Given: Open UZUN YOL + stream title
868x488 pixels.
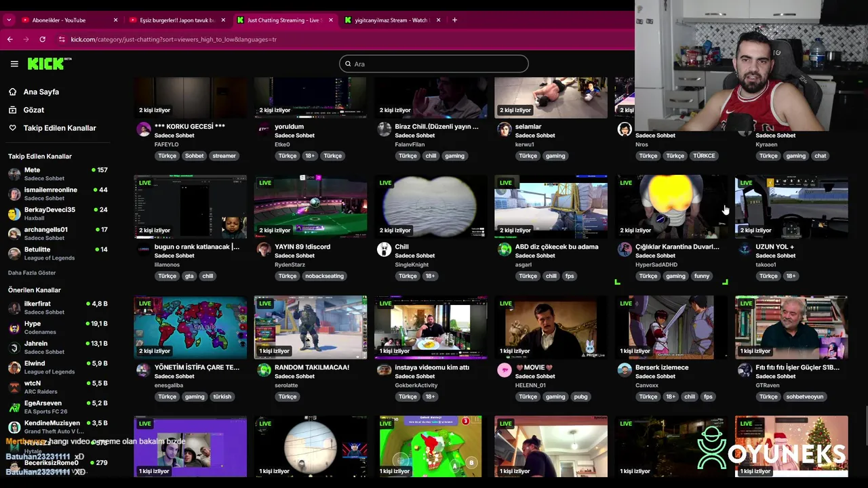Looking at the screenshot, I should coord(775,247).
